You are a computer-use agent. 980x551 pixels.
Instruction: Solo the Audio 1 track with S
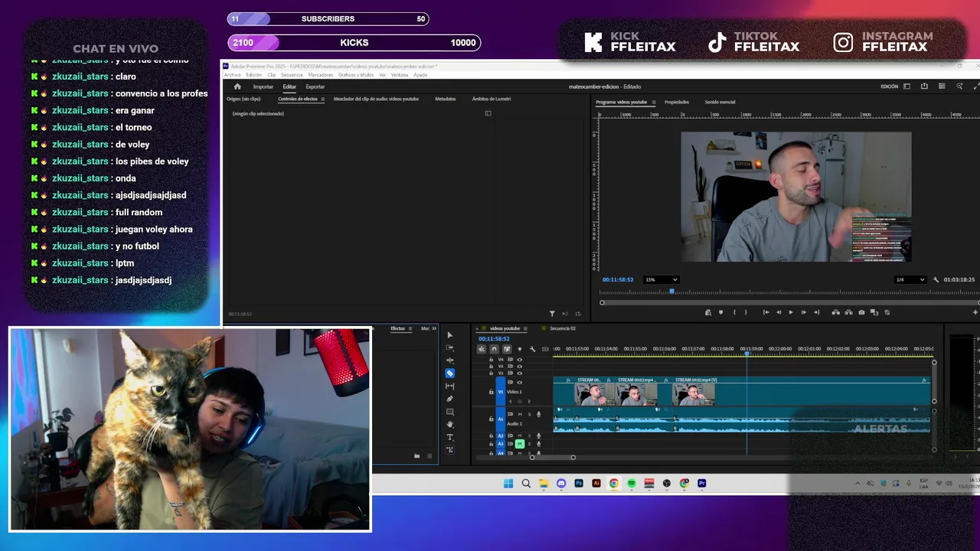point(529,414)
